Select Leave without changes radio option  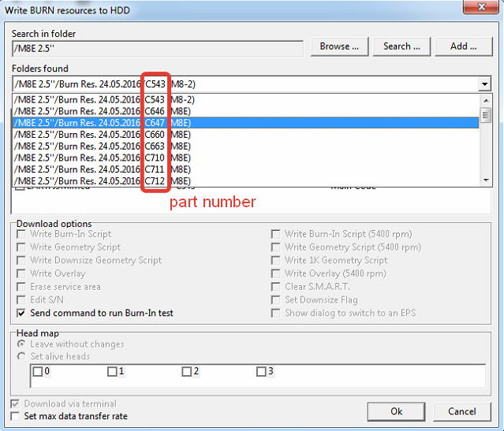(22, 344)
